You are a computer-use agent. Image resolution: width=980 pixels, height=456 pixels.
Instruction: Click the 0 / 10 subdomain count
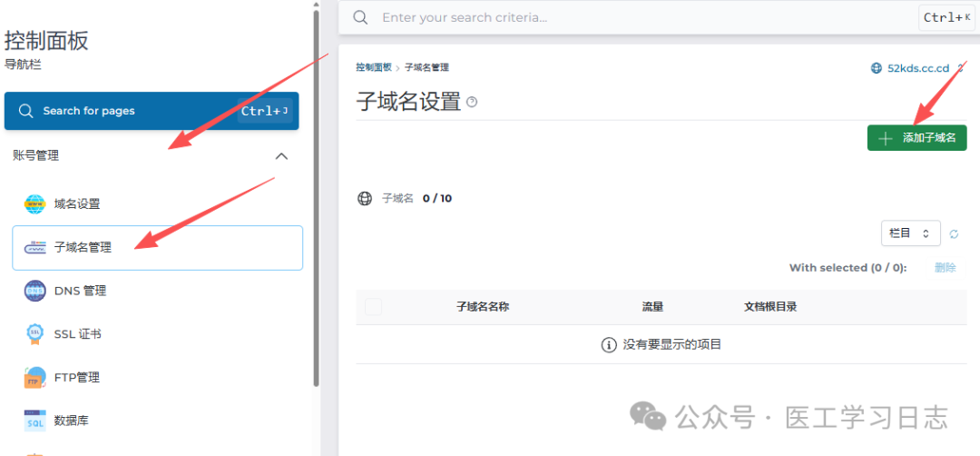tap(436, 199)
